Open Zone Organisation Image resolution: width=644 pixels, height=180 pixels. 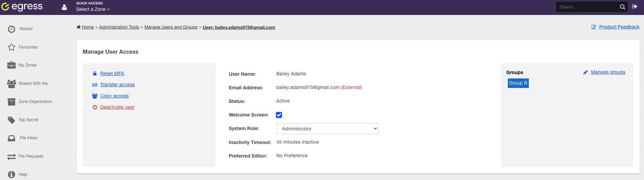coord(35,102)
